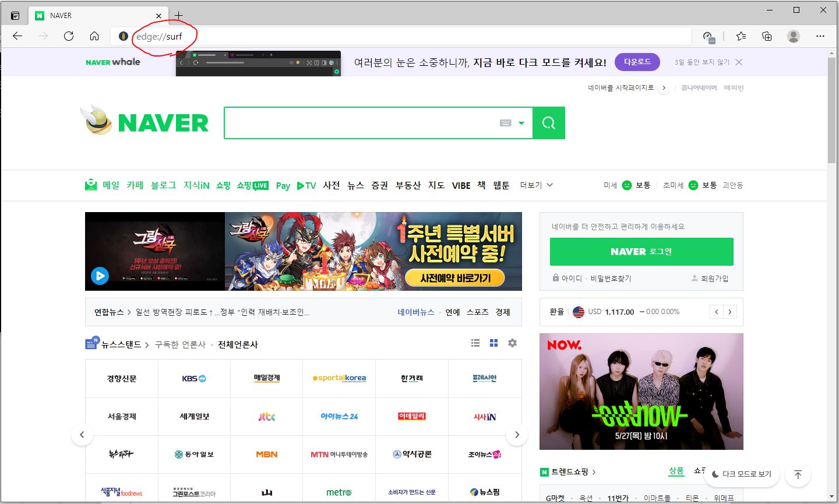Open the 웹툰 menu link
This screenshot has width=839, height=504.
[x=501, y=185]
